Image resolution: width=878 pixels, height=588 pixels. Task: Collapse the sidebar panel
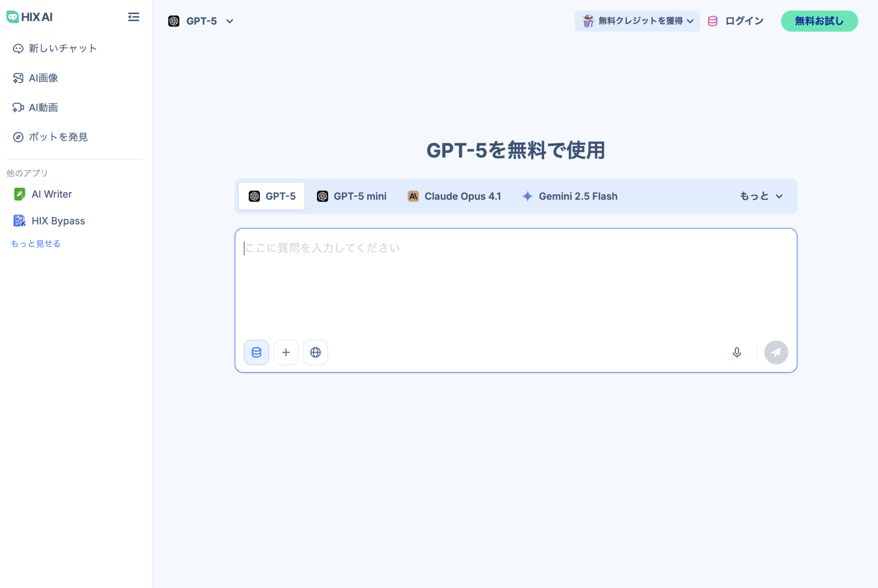(x=133, y=17)
